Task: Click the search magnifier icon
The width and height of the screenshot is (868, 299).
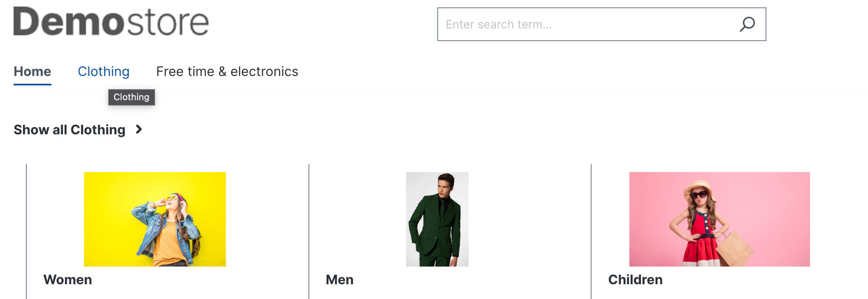Action: click(x=747, y=24)
